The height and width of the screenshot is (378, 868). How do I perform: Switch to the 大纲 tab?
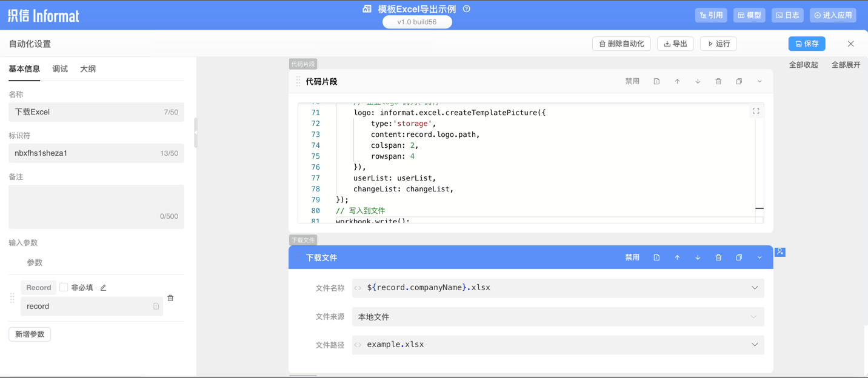(88, 69)
